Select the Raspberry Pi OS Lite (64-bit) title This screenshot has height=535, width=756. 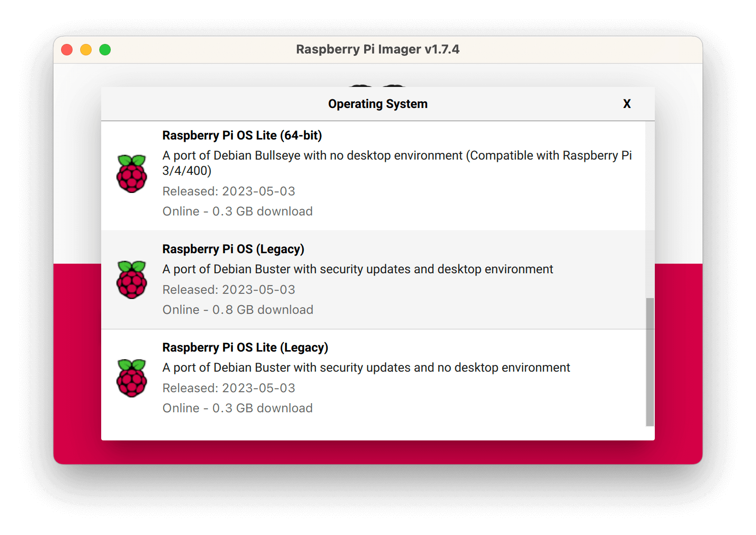[242, 136]
